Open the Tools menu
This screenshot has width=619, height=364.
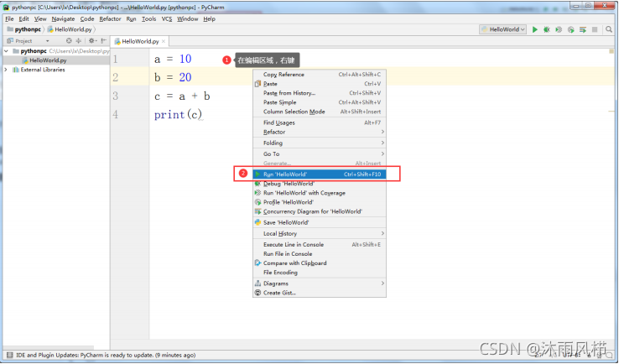[x=148, y=19]
